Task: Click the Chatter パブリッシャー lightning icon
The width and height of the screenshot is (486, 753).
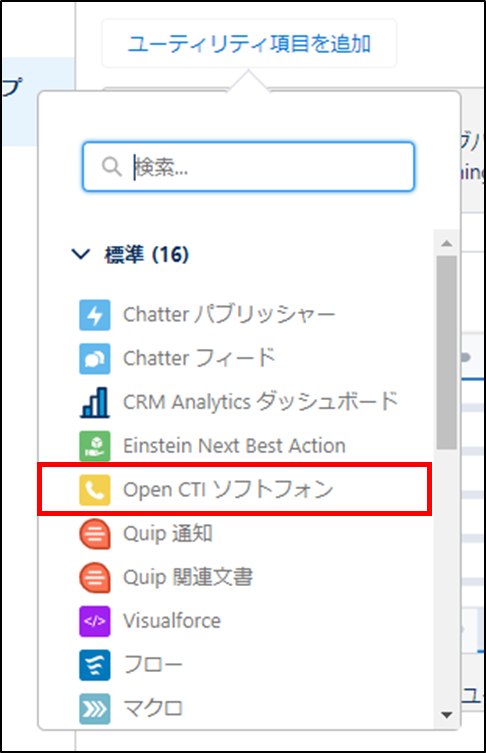Action: (x=95, y=315)
